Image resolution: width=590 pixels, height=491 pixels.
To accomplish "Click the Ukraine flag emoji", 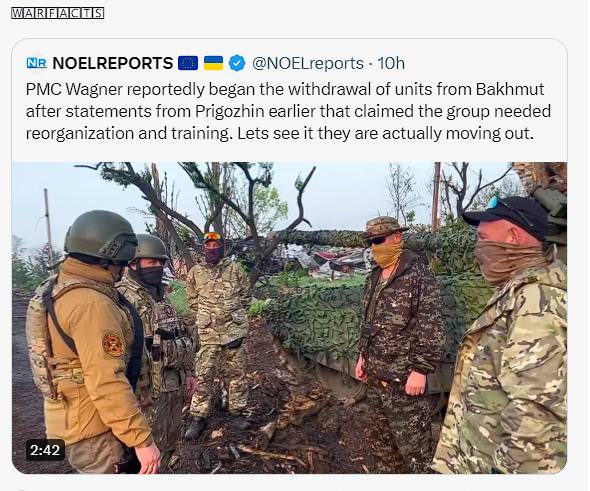I will pyautogui.click(x=213, y=63).
